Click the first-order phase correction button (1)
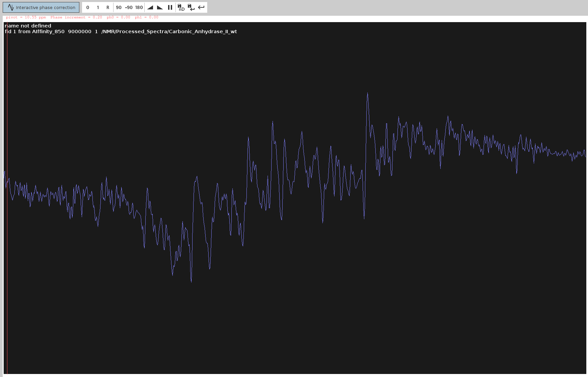The width and height of the screenshot is (588, 377). [x=98, y=7]
